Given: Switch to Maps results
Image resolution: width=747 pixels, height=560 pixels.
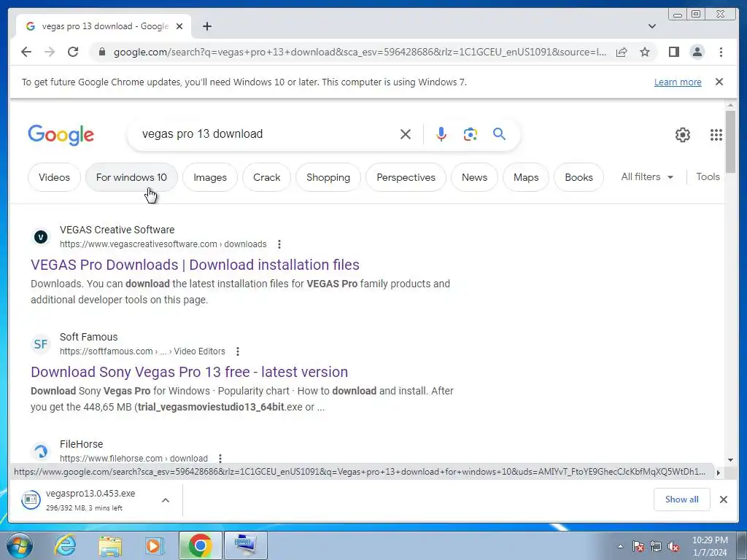Looking at the screenshot, I should (x=526, y=177).
